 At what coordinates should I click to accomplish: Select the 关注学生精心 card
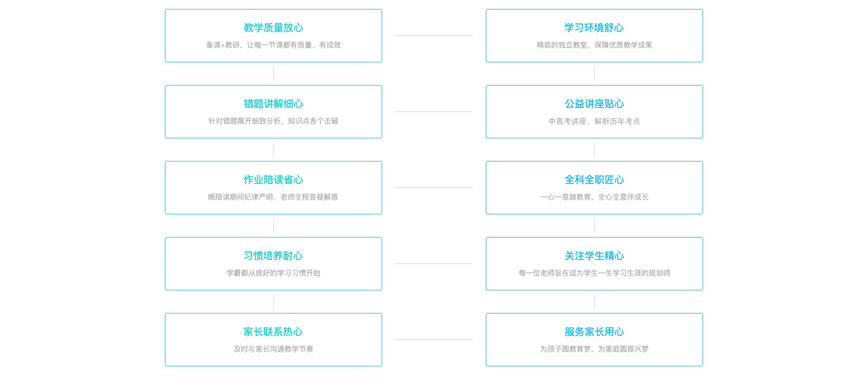click(594, 264)
